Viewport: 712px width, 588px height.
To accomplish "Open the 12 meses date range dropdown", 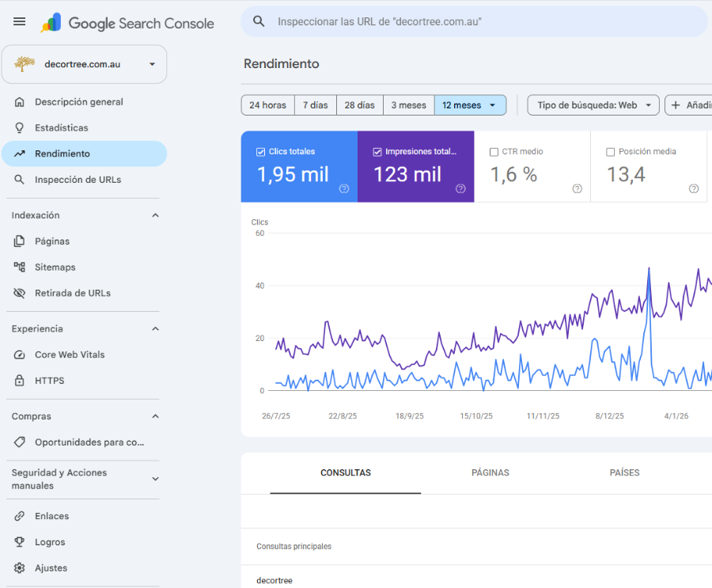I will click(x=470, y=105).
